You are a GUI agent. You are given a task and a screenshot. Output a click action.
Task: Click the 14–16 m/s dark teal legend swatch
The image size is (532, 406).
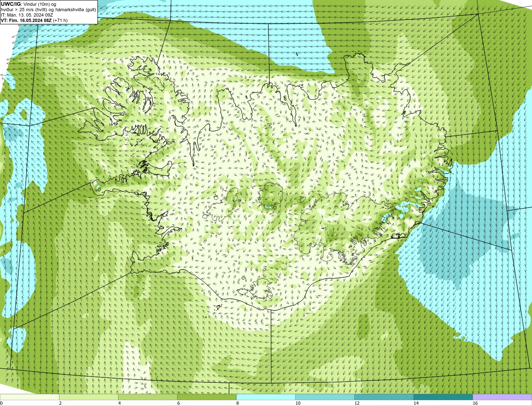pos(443,397)
